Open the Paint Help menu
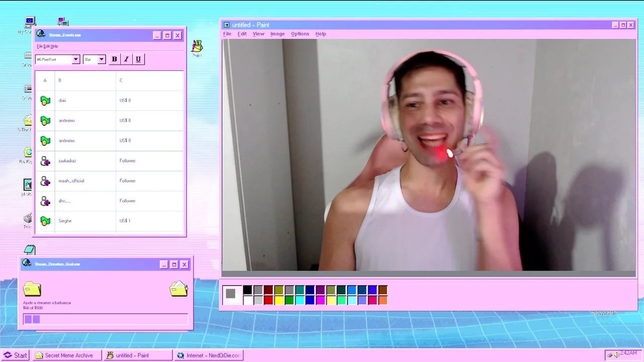The height and width of the screenshot is (362, 644). pos(321,34)
